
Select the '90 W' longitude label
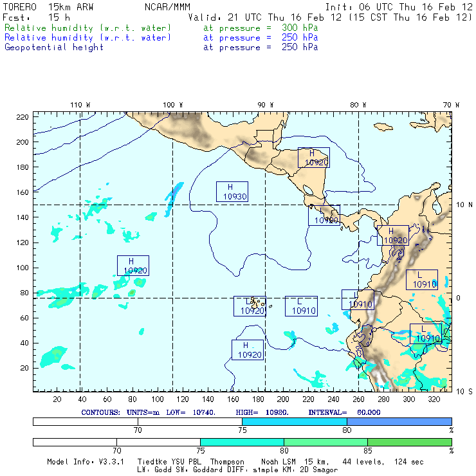click(266, 105)
